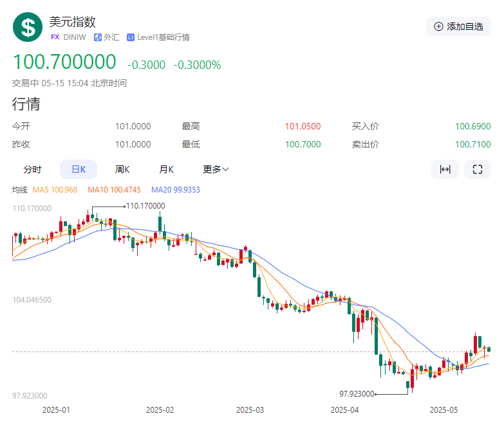
Task: Click the DINIW ticker code
Action: click(75, 37)
